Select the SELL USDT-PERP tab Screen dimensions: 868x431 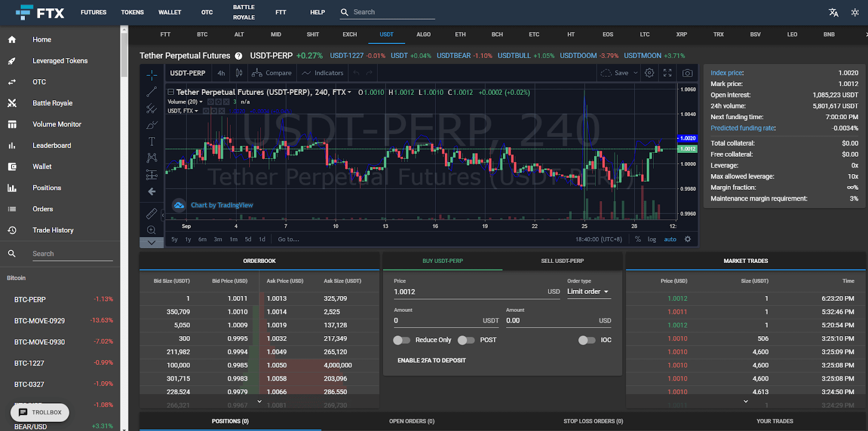click(x=563, y=261)
